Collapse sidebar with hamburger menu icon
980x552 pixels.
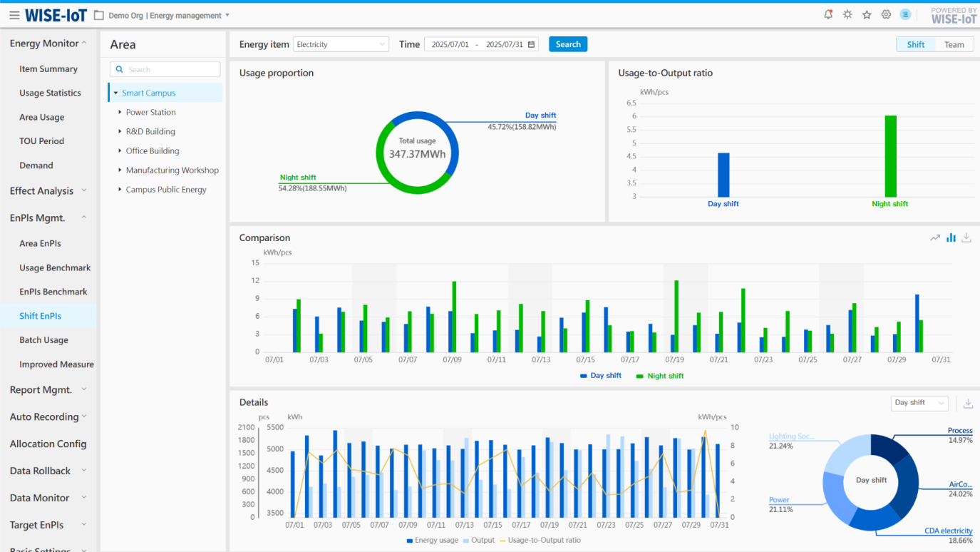[14, 15]
